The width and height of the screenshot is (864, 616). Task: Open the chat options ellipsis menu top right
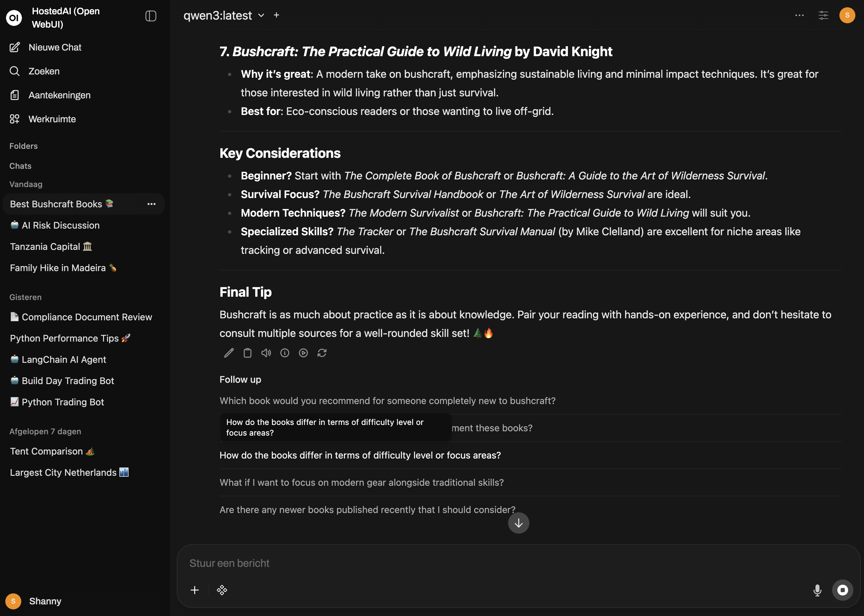pyautogui.click(x=799, y=15)
